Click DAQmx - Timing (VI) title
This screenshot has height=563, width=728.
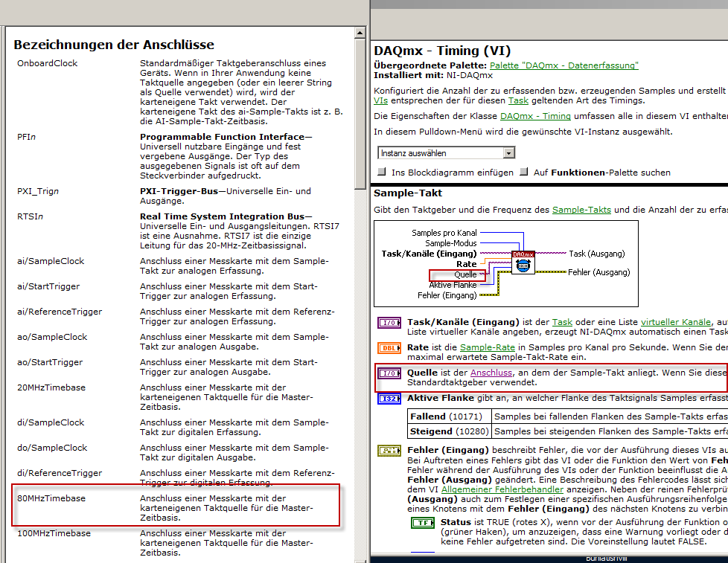[442, 51]
